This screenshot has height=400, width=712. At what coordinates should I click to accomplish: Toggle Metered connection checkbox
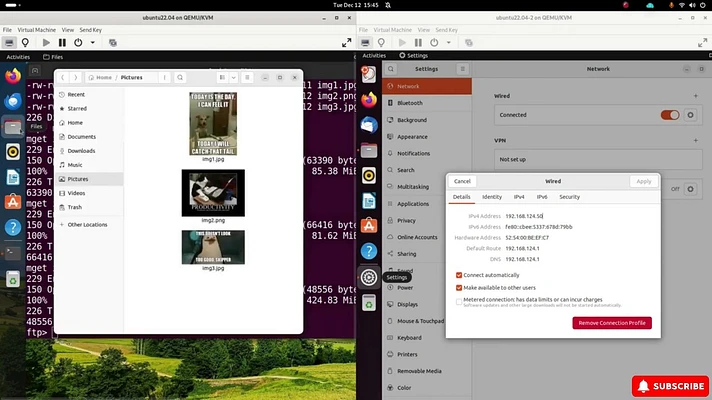tap(459, 301)
